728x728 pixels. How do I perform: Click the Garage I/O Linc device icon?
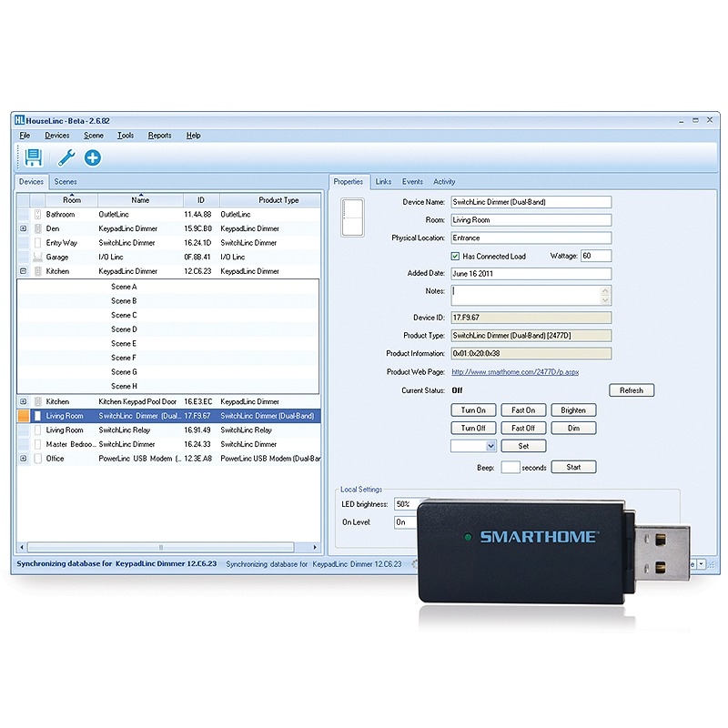38,258
